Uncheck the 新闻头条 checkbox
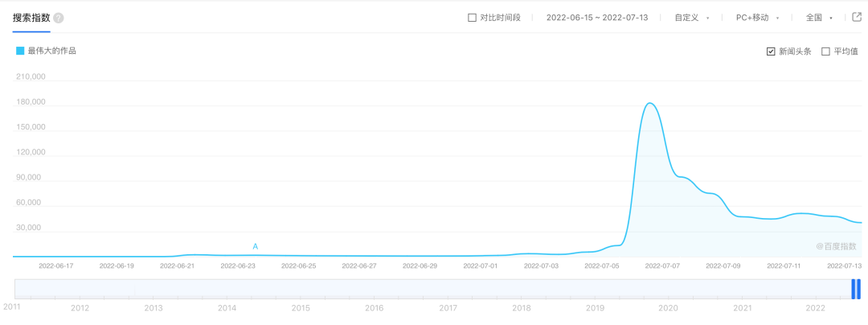 772,51
